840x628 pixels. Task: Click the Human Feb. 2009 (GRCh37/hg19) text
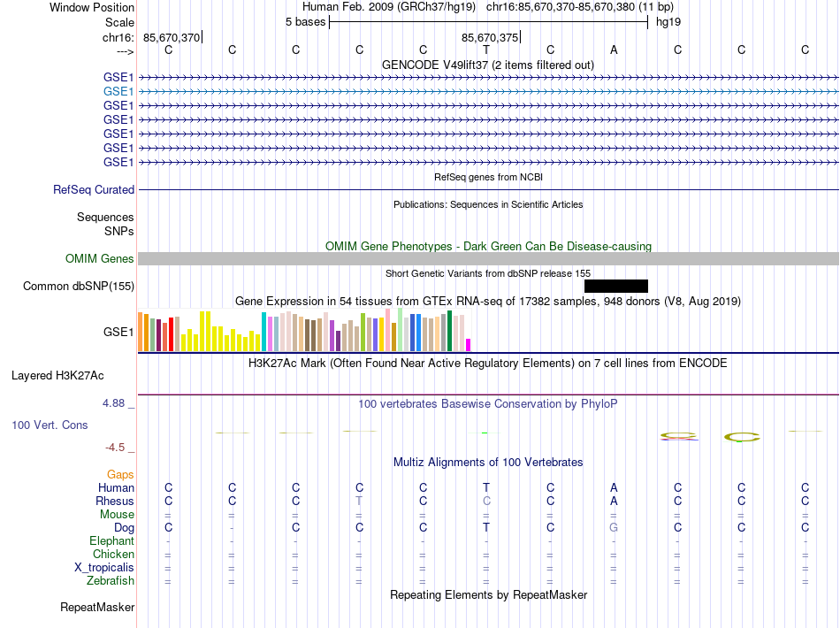point(389,7)
